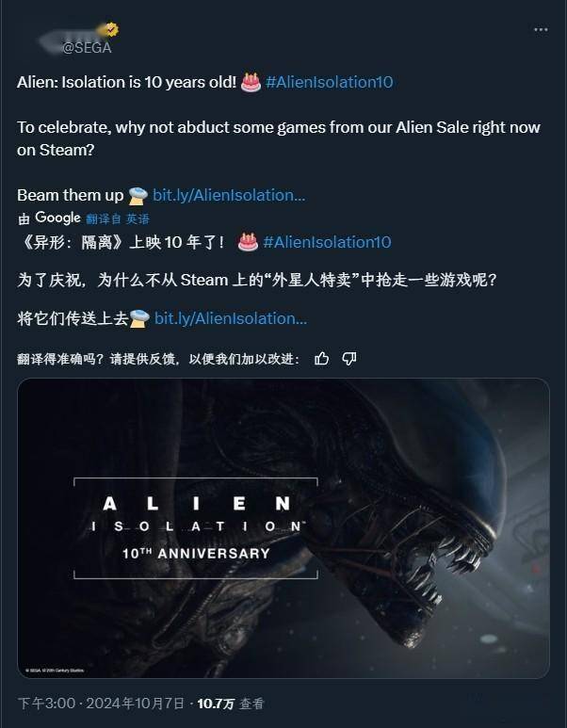Click the birthday cake emoji in English text
Viewport: 567px width, 728px height.
[251, 82]
